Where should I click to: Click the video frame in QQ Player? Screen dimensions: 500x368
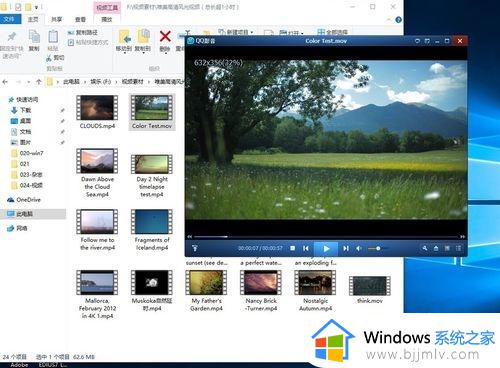tap(326, 140)
